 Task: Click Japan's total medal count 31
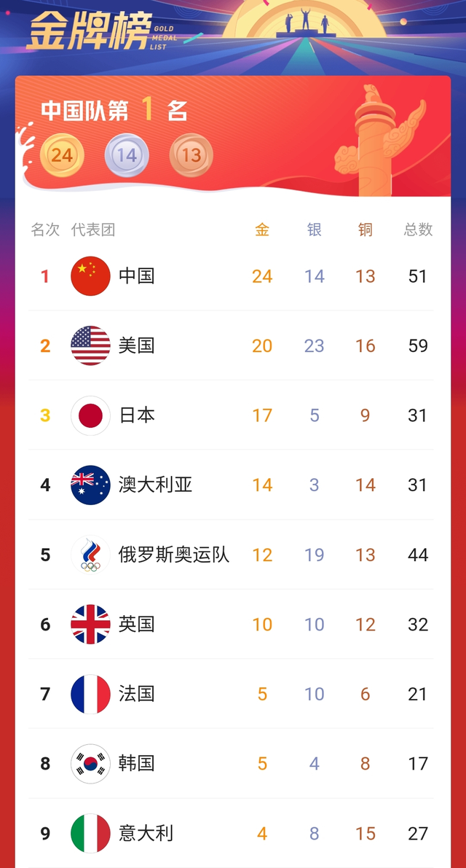(416, 415)
